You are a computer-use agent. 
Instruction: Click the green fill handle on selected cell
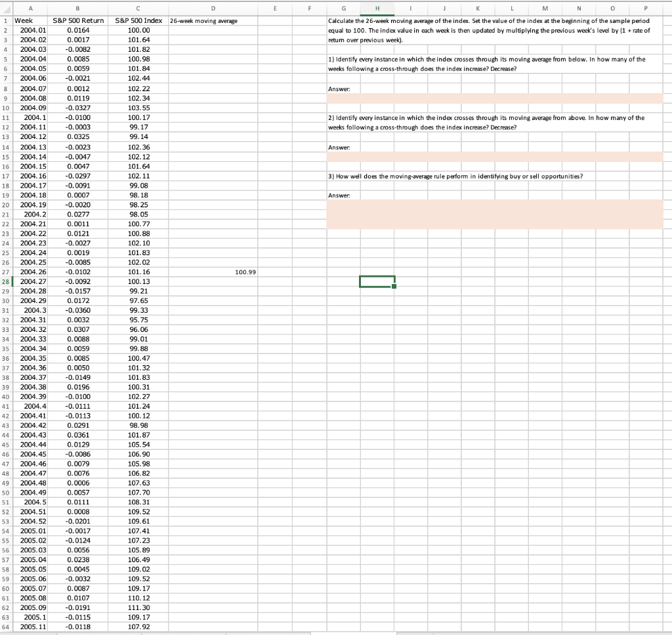point(394,287)
